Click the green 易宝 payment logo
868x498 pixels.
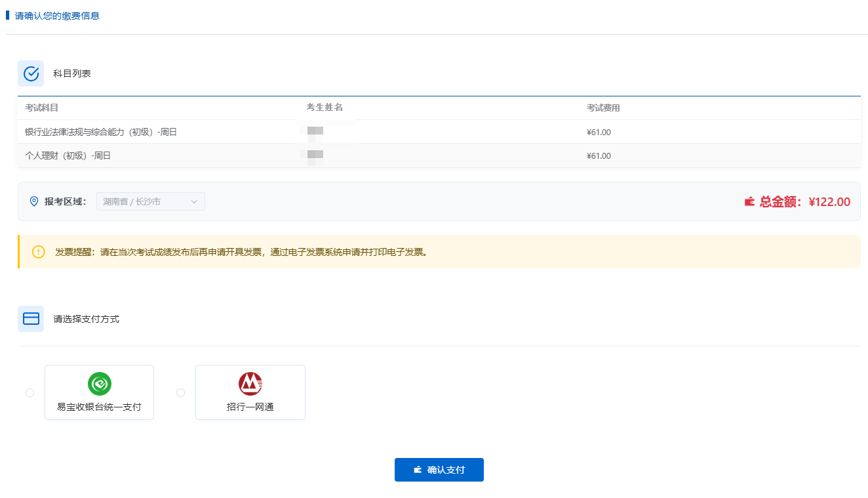[100, 384]
